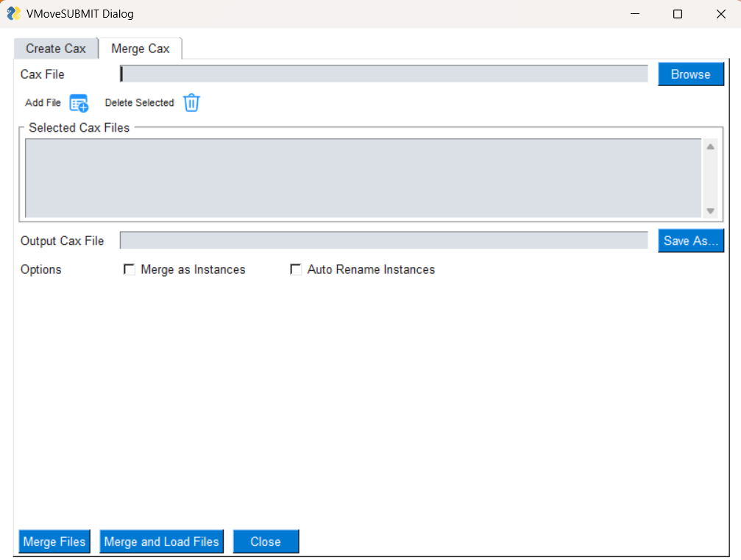Viewport: 741px width, 560px height.
Task: Click the Output Cax File input field
Action: (383, 240)
